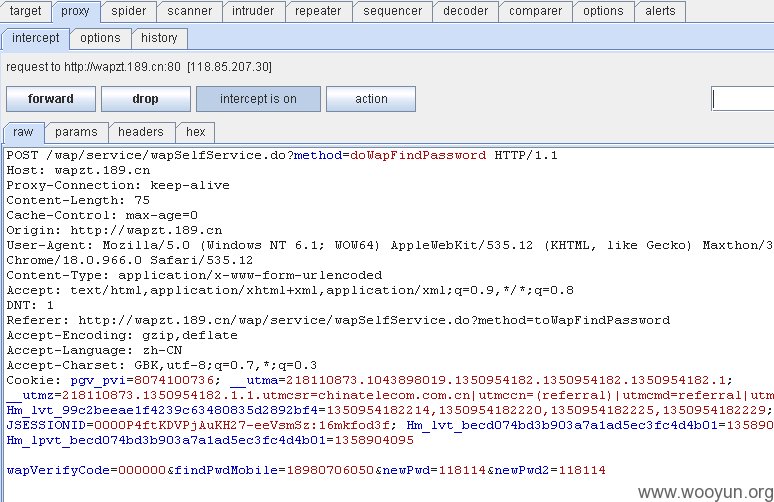This screenshot has height=502, width=774.
Task: Click the Chrome/18.0.966.0 Safari/535.12 line
Action: coord(130,260)
